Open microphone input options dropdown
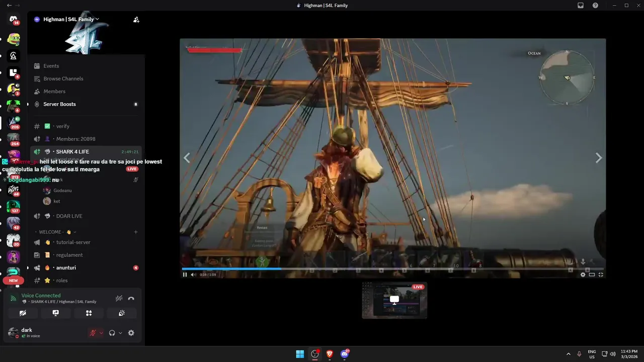Image resolution: width=644 pixels, height=362 pixels. [x=101, y=333]
